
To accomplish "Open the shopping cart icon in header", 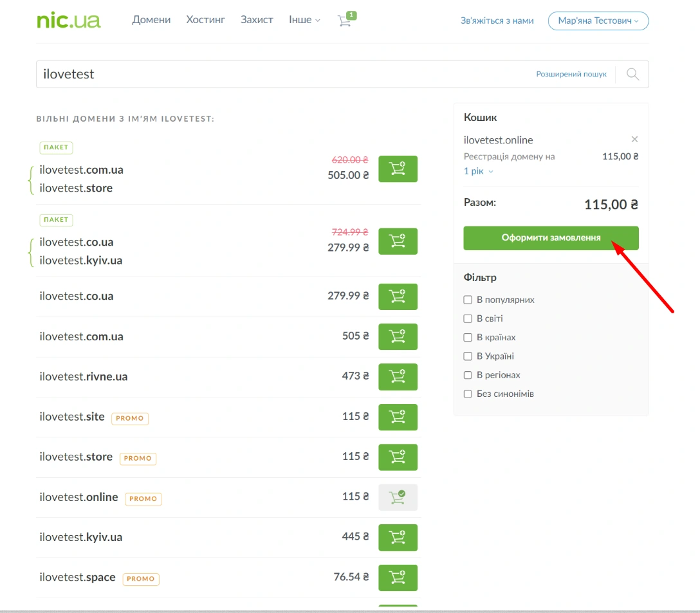I will [345, 21].
